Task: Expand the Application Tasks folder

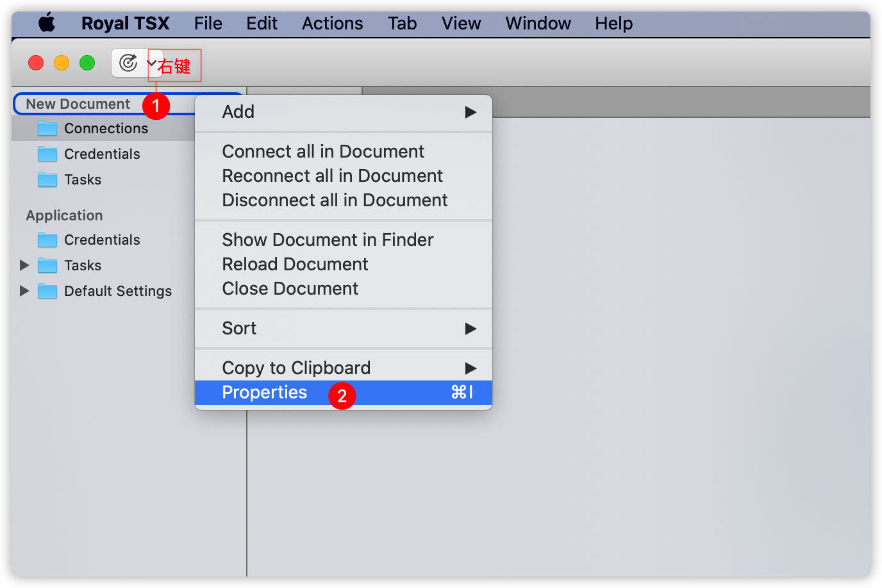Action: pyautogui.click(x=24, y=265)
